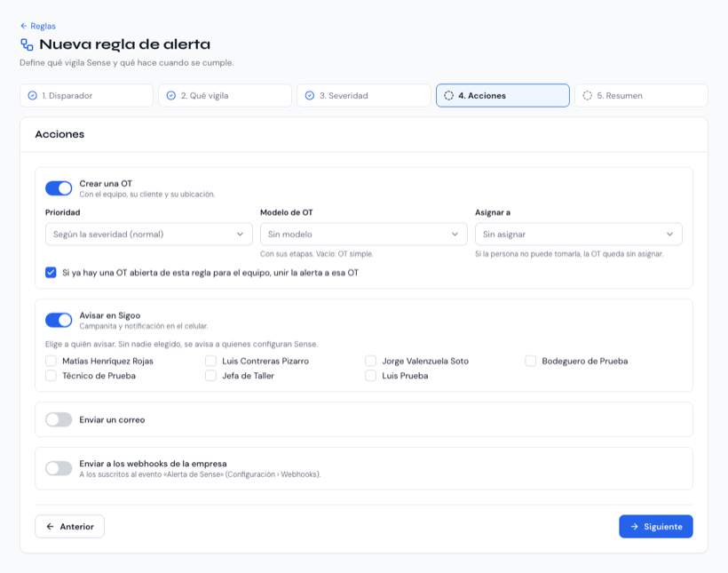Enable the Enviar un correo toggle
Image resolution: width=728 pixels, height=573 pixels.
click(59, 419)
